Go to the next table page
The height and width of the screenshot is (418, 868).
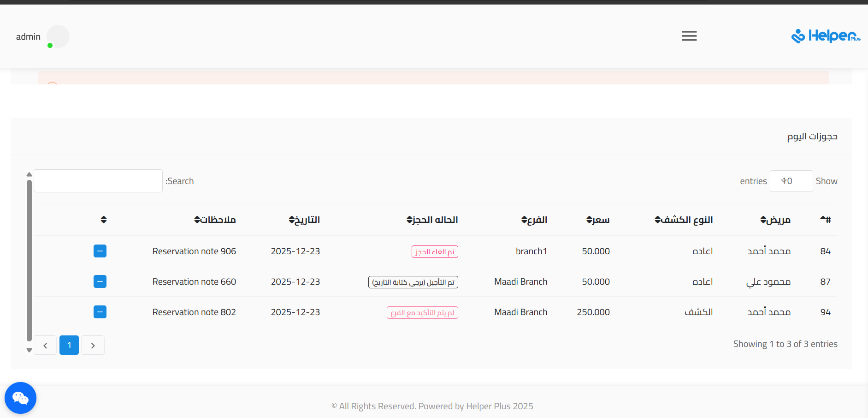tap(93, 345)
